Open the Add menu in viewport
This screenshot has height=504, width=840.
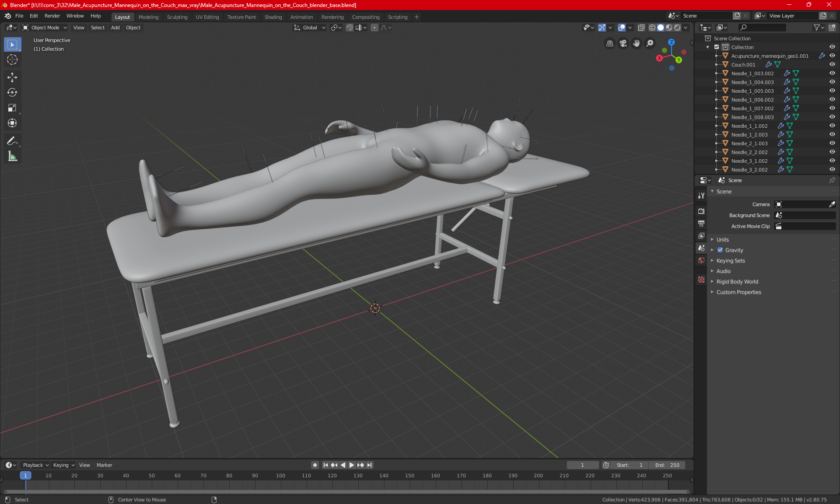pos(115,28)
